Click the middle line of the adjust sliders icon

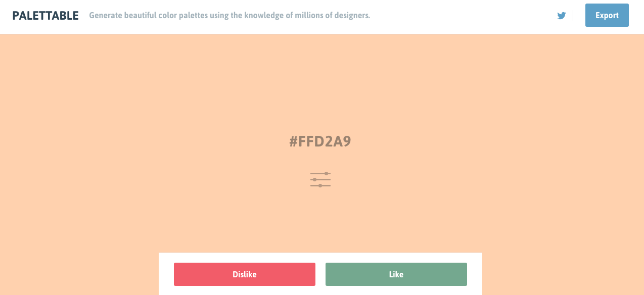pos(320,180)
